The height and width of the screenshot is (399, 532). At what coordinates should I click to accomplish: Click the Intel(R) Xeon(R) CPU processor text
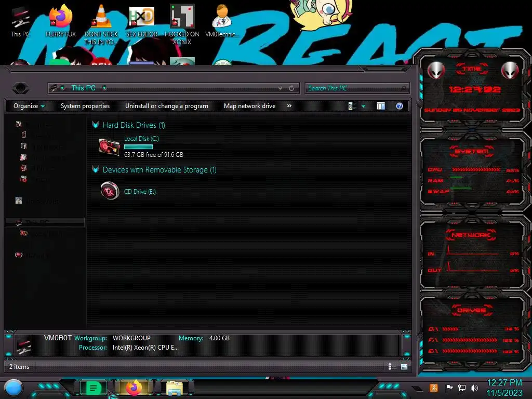(145, 348)
